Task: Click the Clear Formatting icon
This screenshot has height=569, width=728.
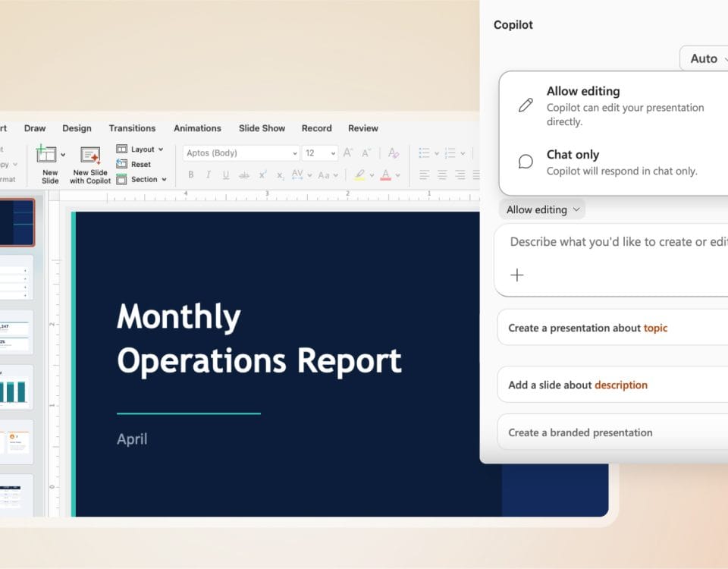Action: (394, 153)
